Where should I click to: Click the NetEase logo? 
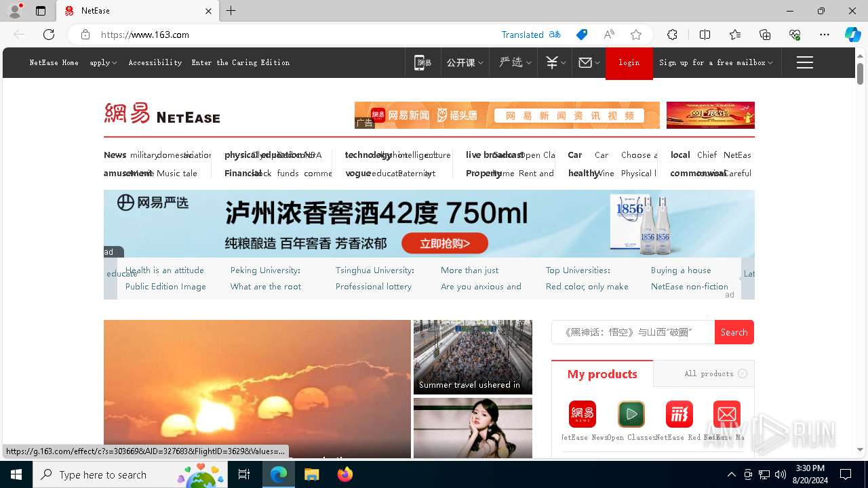pos(162,114)
